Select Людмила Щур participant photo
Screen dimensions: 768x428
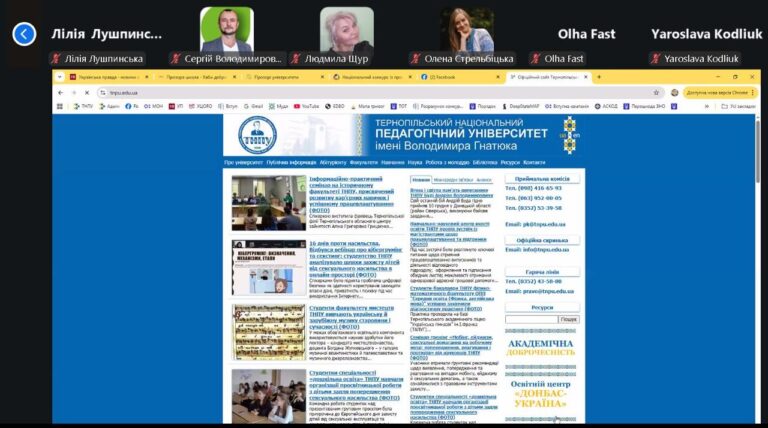[347, 29]
